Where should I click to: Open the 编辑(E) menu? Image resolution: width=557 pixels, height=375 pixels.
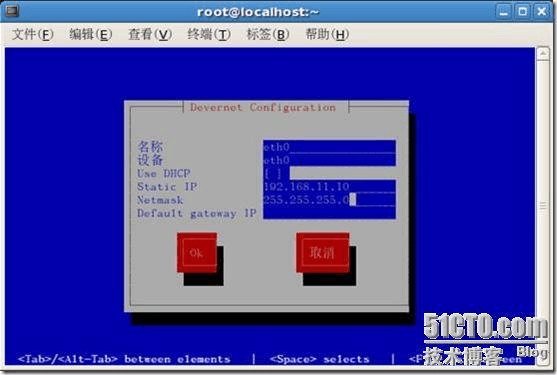(x=91, y=35)
